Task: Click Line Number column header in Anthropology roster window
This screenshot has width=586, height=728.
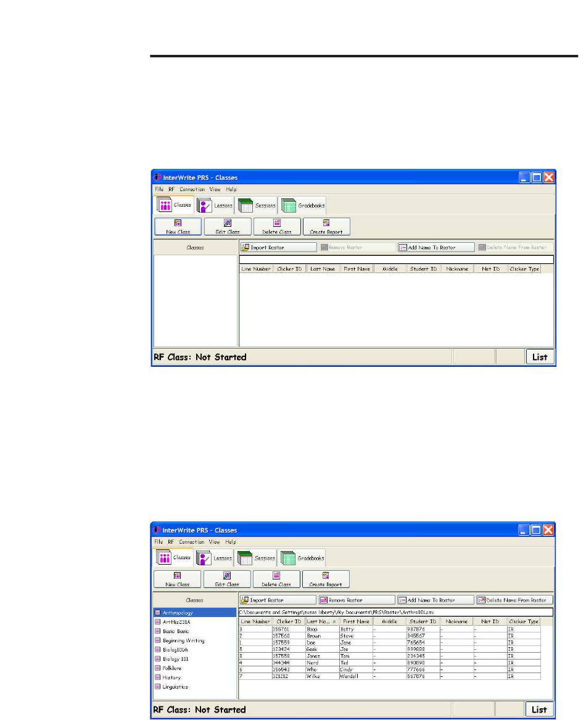Action: click(255, 621)
